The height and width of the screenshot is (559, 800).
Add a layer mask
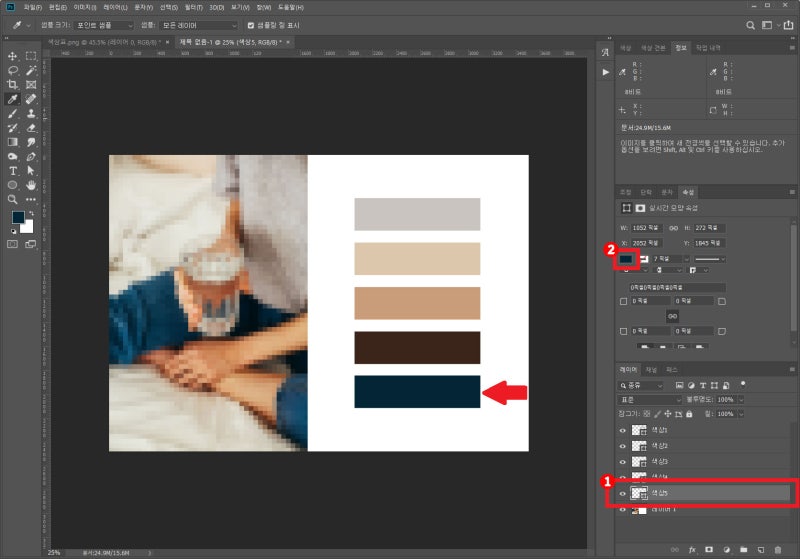[x=709, y=549]
